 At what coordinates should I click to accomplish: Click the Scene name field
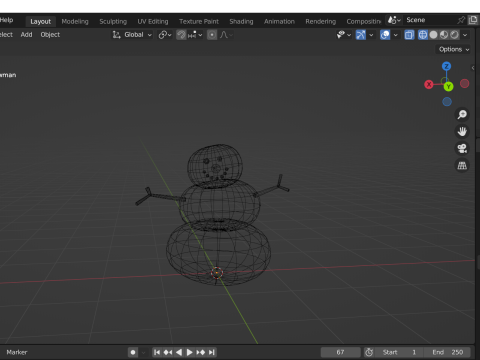click(429, 20)
